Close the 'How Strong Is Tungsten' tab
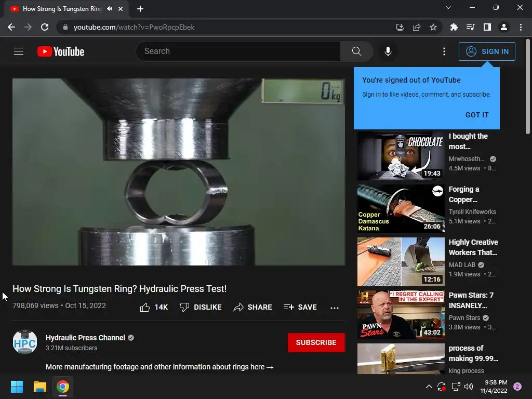The image size is (532, 399). tap(121, 9)
